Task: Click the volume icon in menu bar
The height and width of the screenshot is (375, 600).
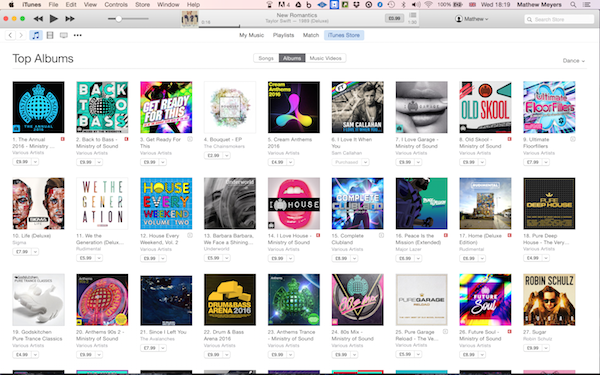Action: (416, 5)
